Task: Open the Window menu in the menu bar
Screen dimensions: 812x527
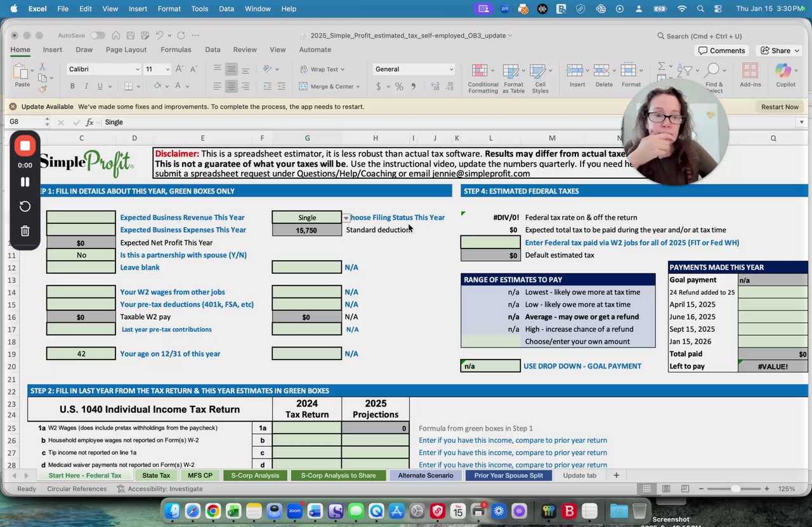Action: click(x=258, y=9)
